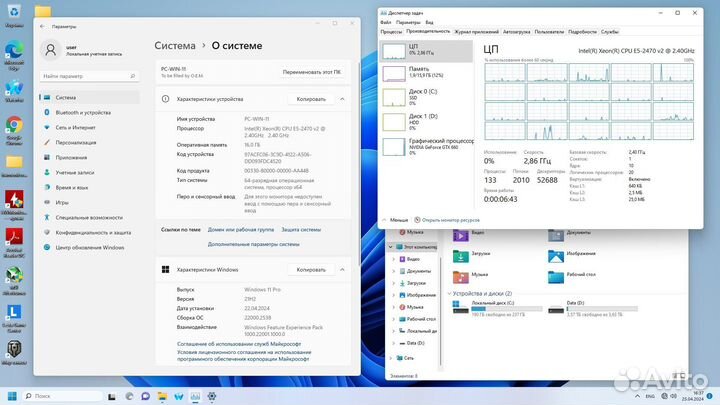This screenshot has height=405, width=720.
Task: Collapse Этот компьютер in Explorer tree
Action: [391, 247]
